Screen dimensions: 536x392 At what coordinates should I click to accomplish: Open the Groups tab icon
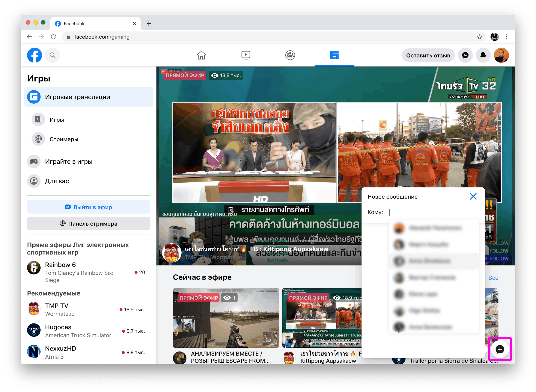290,55
